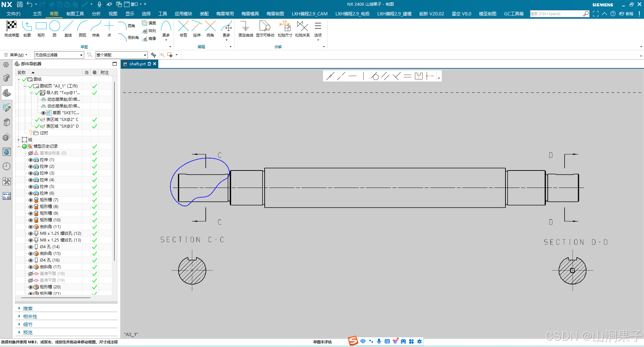
Task: Toggle visibility eye of Ø4 孔 (14)
Action: (x=31, y=247)
